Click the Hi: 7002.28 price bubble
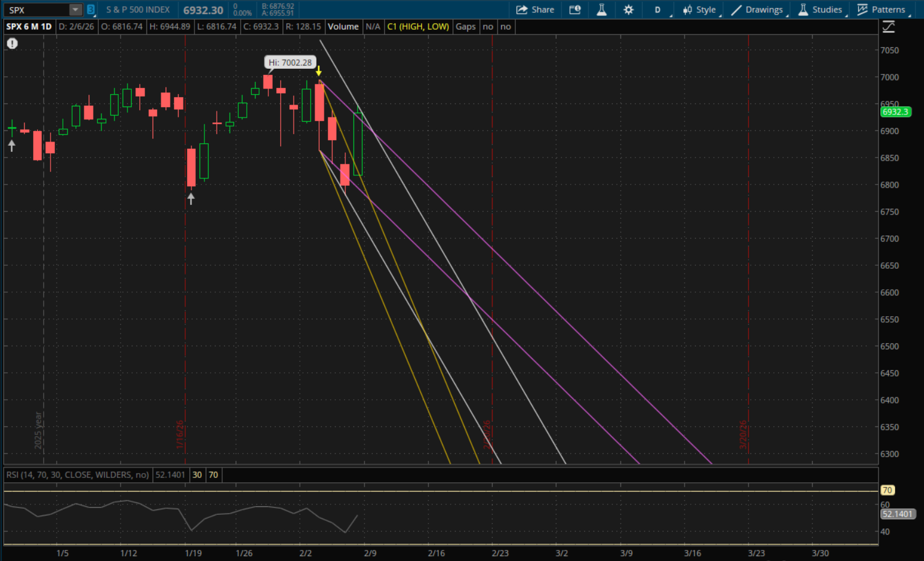Image resolution: width=924 pixels, height=561 pixels. [290, 63]
